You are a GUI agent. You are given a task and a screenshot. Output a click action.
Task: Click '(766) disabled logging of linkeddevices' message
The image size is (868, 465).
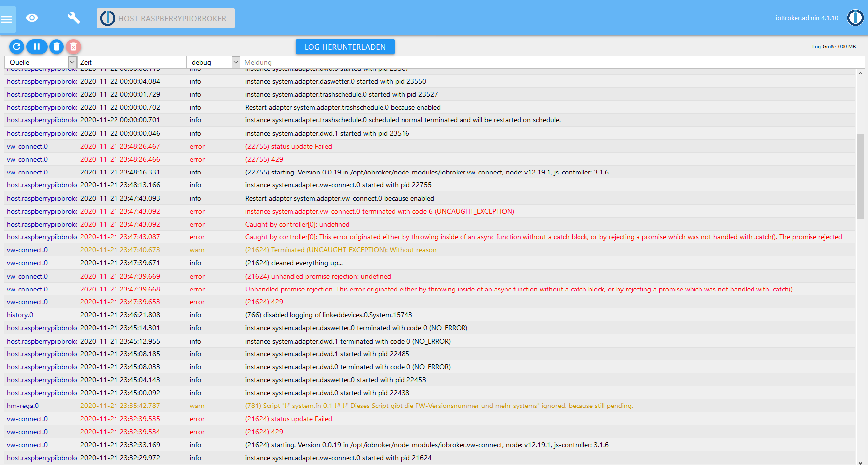tap(329, 315)
